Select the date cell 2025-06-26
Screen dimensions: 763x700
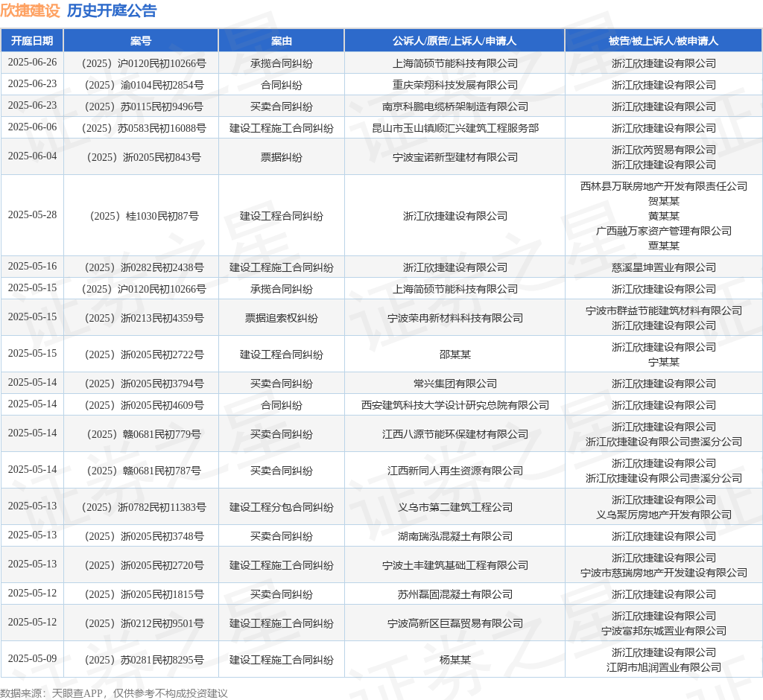pyautogui.click(x=32, y=63)
